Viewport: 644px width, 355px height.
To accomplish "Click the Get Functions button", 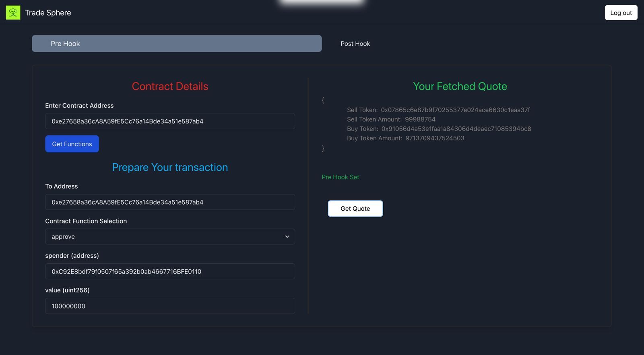I will (x=72, y=144).
